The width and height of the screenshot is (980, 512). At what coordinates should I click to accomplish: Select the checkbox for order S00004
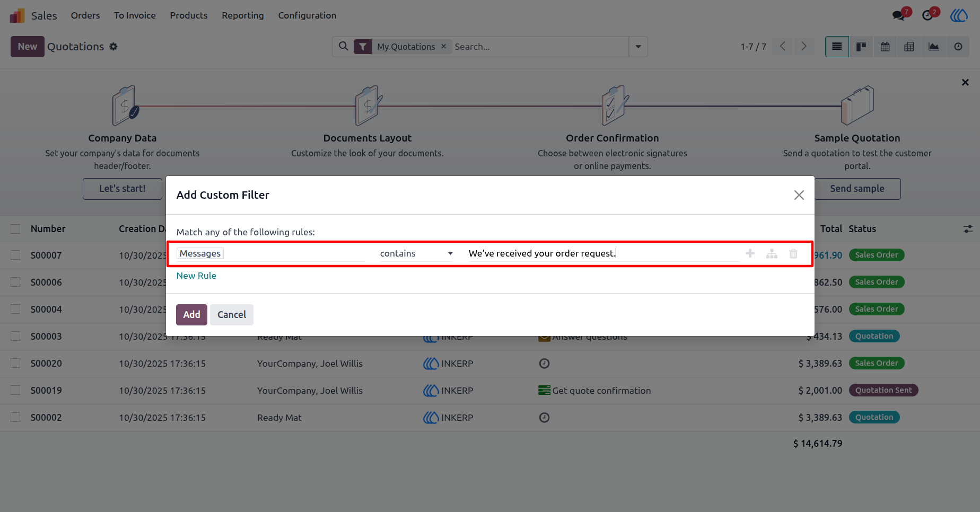click(15, 309)
